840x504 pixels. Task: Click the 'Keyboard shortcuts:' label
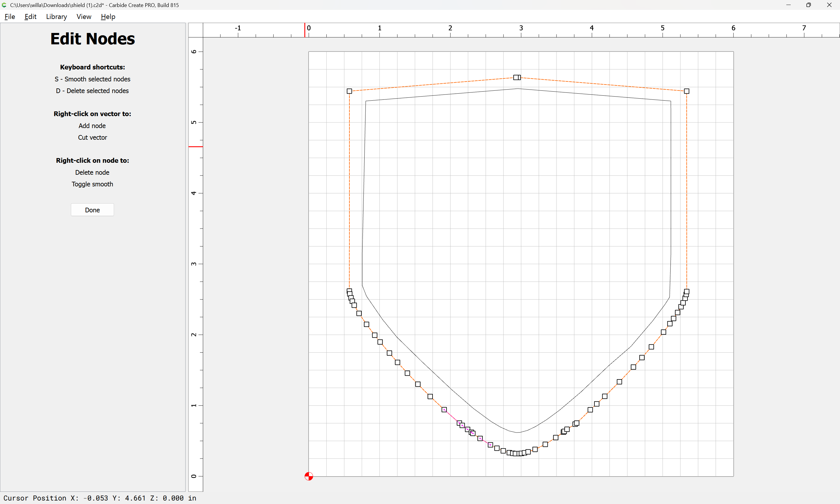pyautogui.click(x=92, y=67)
